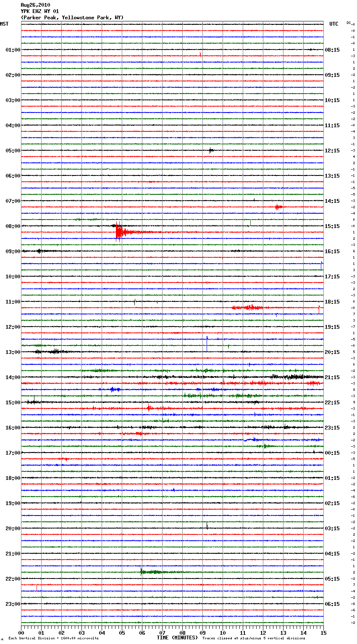Image resolution: width=357 pixels, height=644 pixels.
Task: Click the 11:00 MST time label
Action: [13, 302]
